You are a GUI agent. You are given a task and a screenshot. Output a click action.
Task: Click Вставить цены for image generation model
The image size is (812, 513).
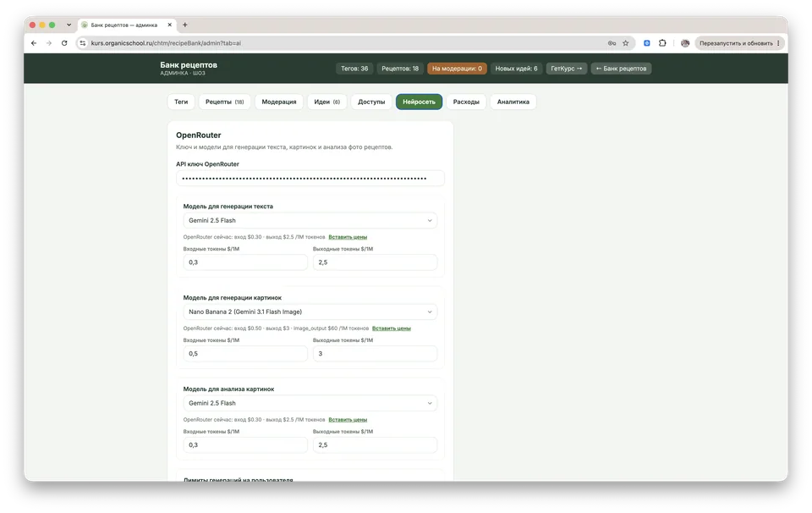point(391,328)
